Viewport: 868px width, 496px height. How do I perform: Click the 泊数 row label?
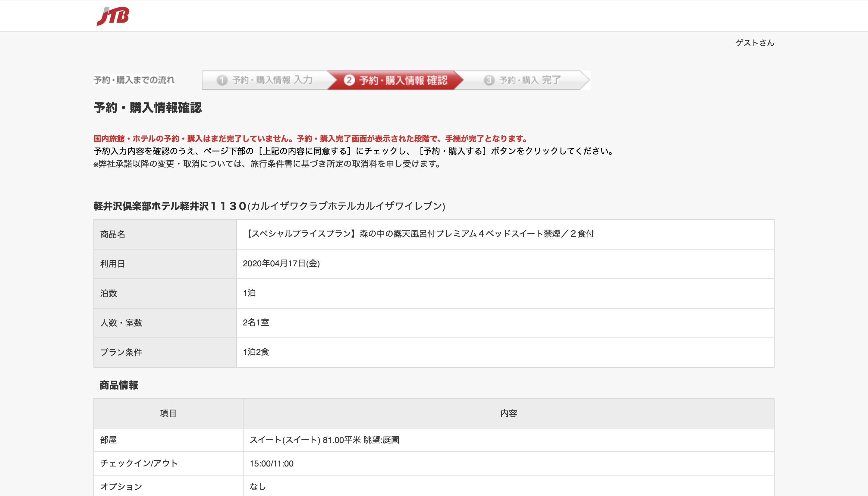tap(109, 293)
